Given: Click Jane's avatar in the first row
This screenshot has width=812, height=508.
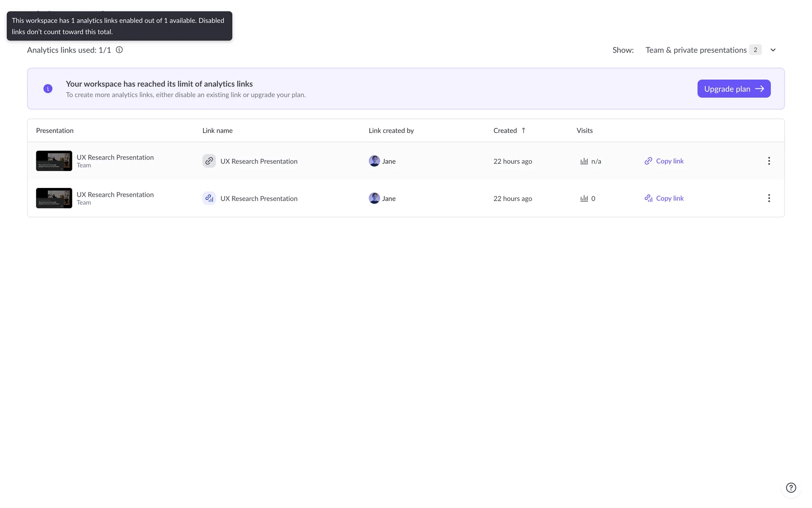Looking at the screenshot, I should 374,161.
